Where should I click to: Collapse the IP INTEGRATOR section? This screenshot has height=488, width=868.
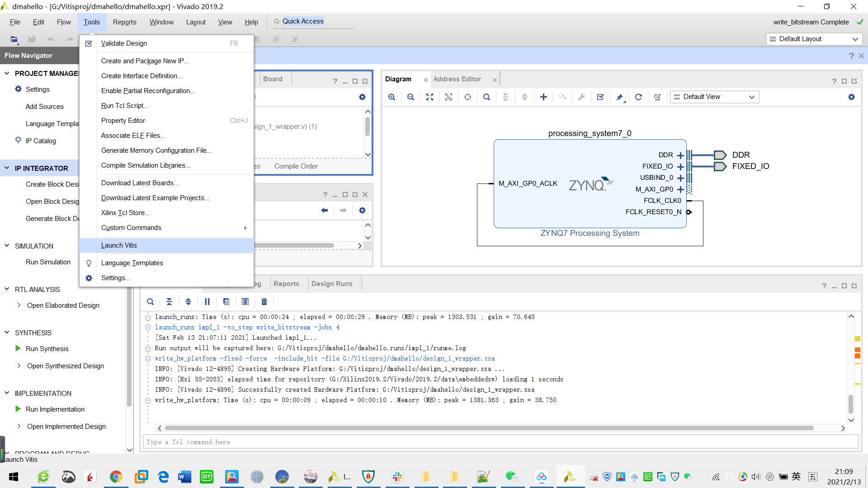tap(7, 168)
